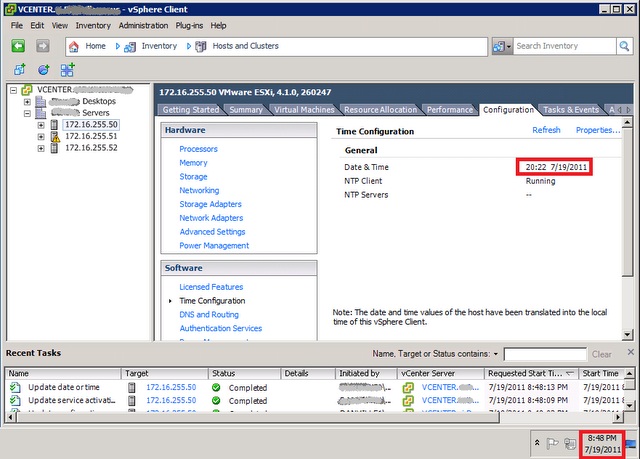Open Licensed Features link
The image size is (640, 459).
pyautogui.click(x=211, y=287)
